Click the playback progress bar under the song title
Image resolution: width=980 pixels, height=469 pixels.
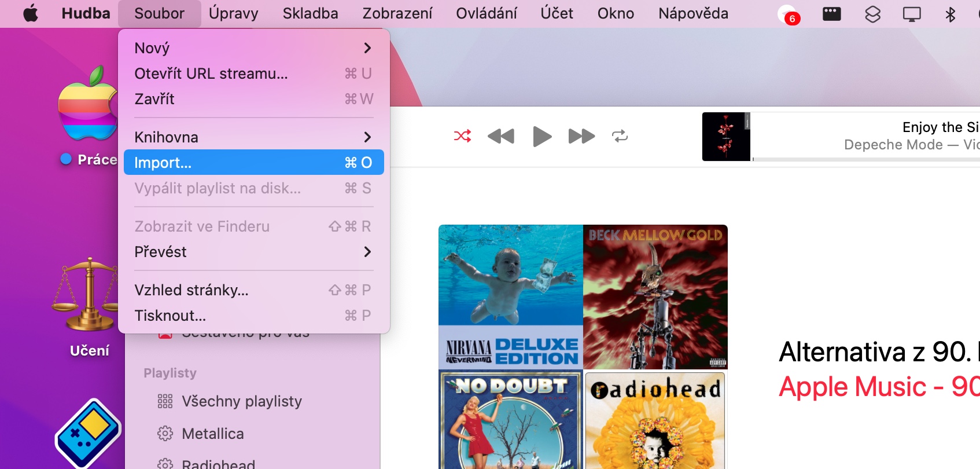866,159
